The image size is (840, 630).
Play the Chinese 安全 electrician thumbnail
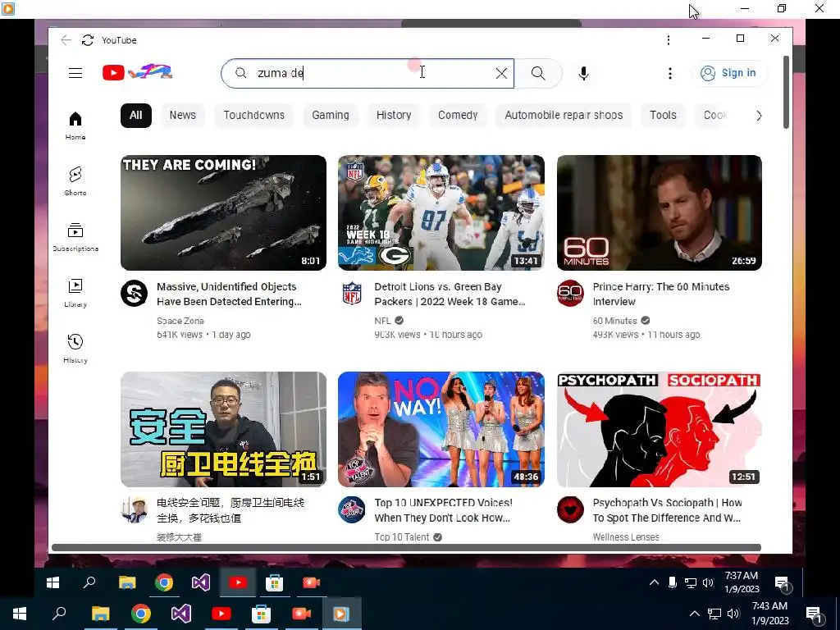223,429
